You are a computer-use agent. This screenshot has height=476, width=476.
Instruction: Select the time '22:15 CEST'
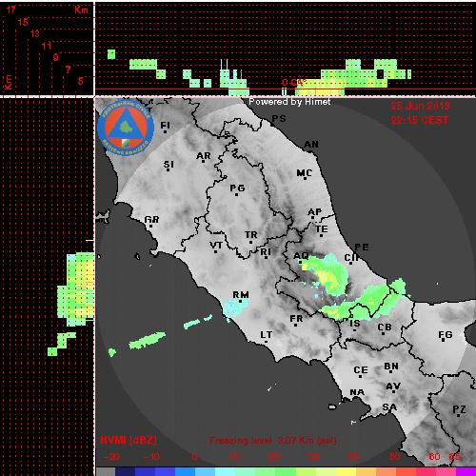point(420,120)
